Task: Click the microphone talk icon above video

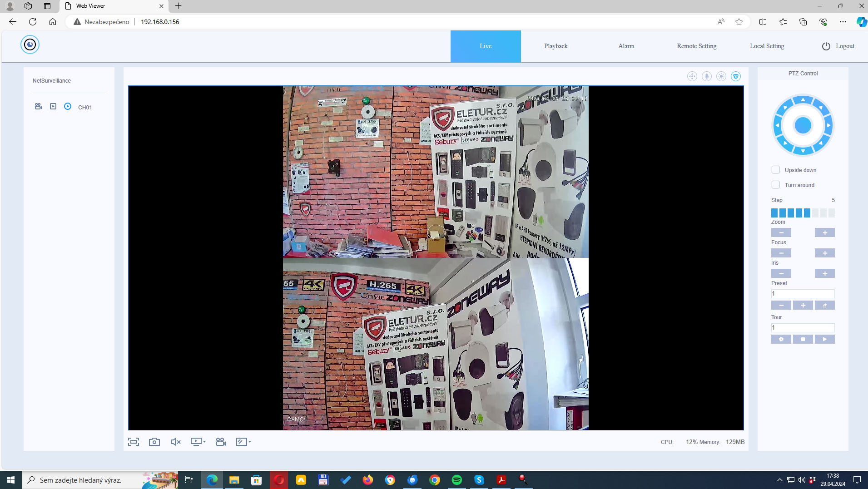Action: 707,76
